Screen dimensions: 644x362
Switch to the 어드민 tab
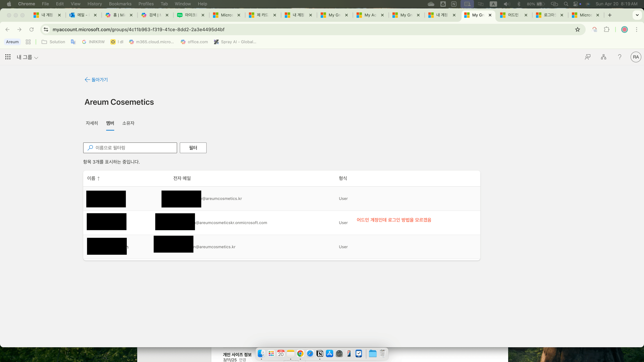point(514,15)
